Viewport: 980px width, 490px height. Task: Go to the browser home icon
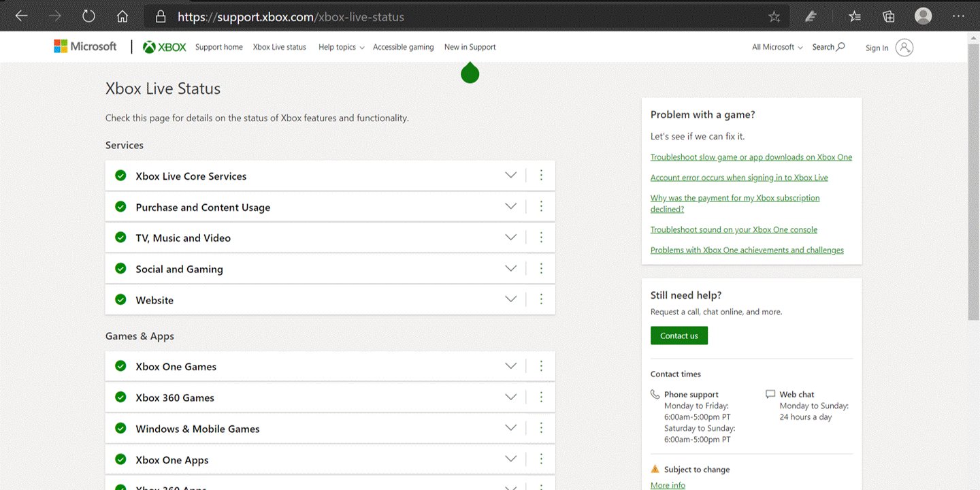122,16
